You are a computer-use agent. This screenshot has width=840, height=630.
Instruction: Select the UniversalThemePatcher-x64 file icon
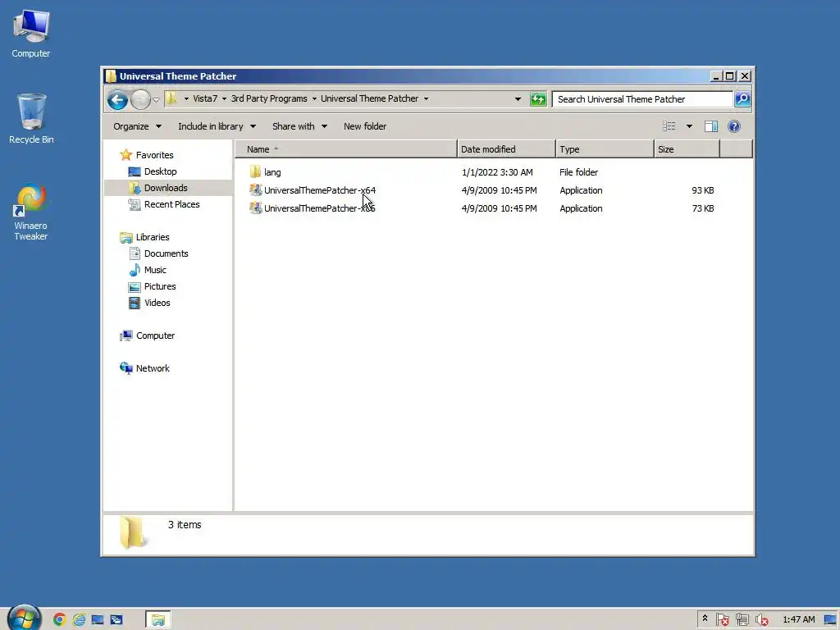(x=256, y=190)
